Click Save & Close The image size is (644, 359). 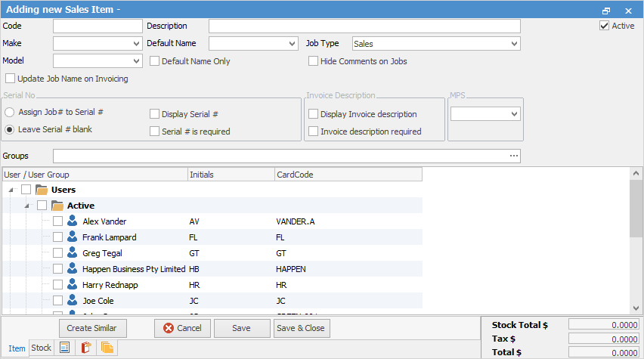tap(301, 328)
